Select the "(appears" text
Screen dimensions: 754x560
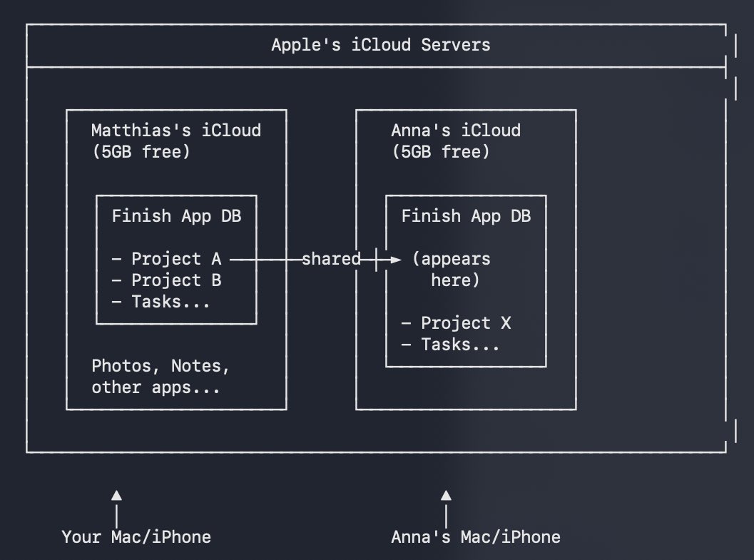451,259
